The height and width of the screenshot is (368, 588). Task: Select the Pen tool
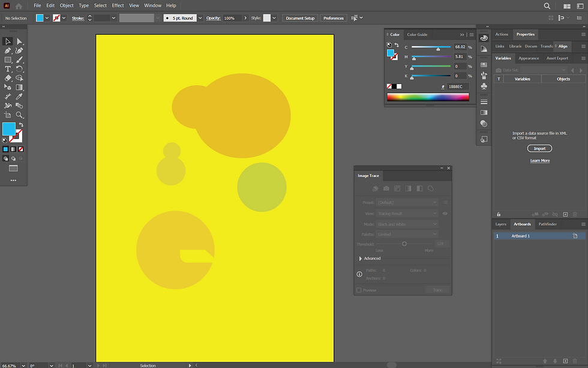7,50
